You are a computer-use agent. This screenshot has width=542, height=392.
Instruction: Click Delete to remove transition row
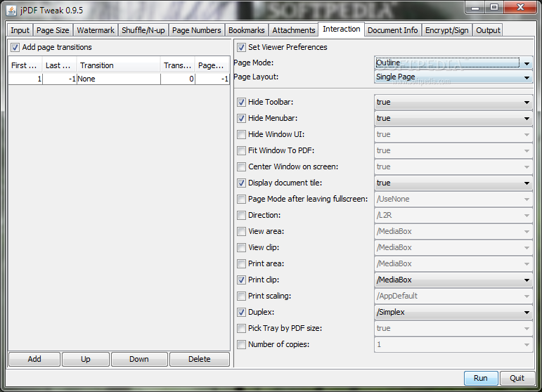click(200, 359)
